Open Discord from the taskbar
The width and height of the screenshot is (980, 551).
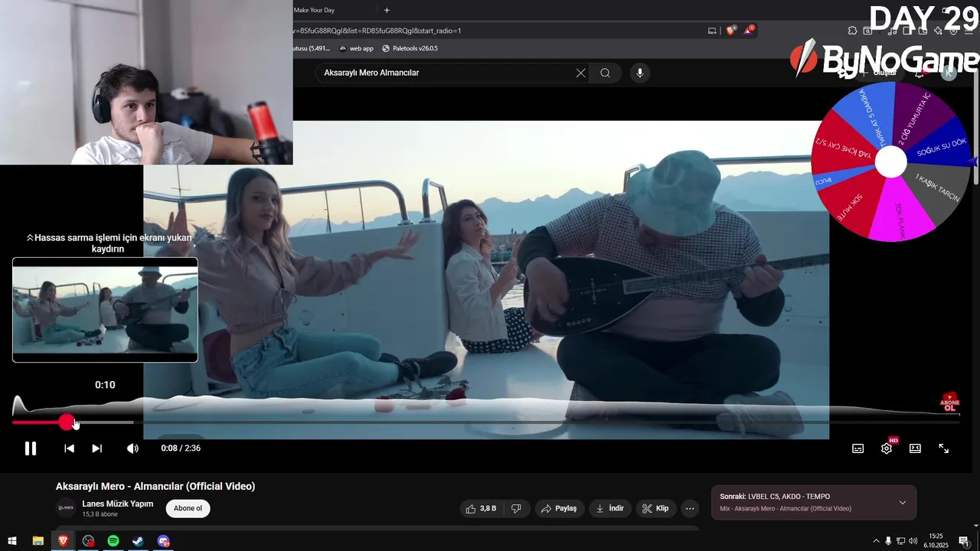(164, 541)
